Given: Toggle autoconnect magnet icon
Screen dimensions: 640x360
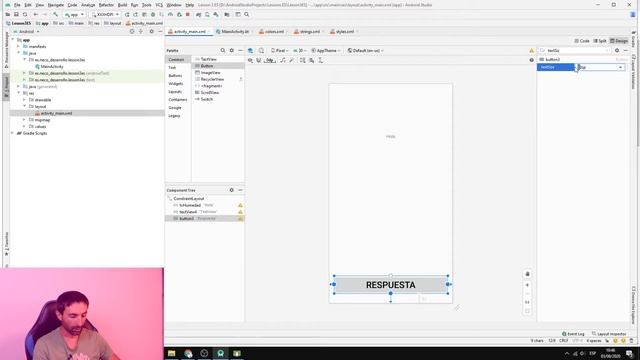Looking at the screenshot, I should pos(259,60).
